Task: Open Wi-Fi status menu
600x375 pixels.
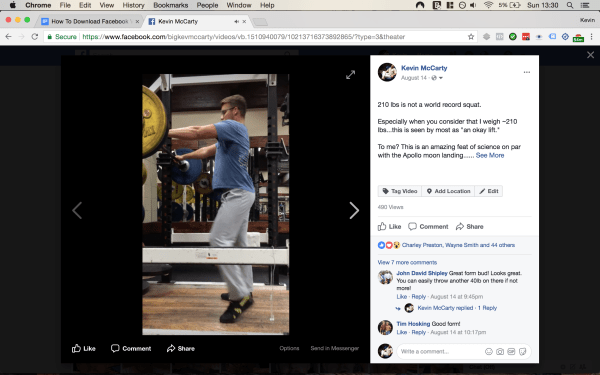Action: click(x=488, y=5)
